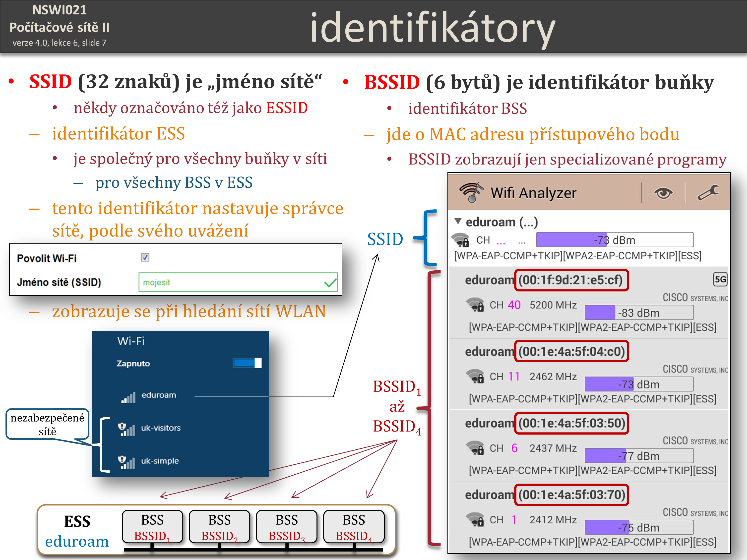Click the -83 dBm signal strength bar
747x560 pixels.
[x=639, y=313]
